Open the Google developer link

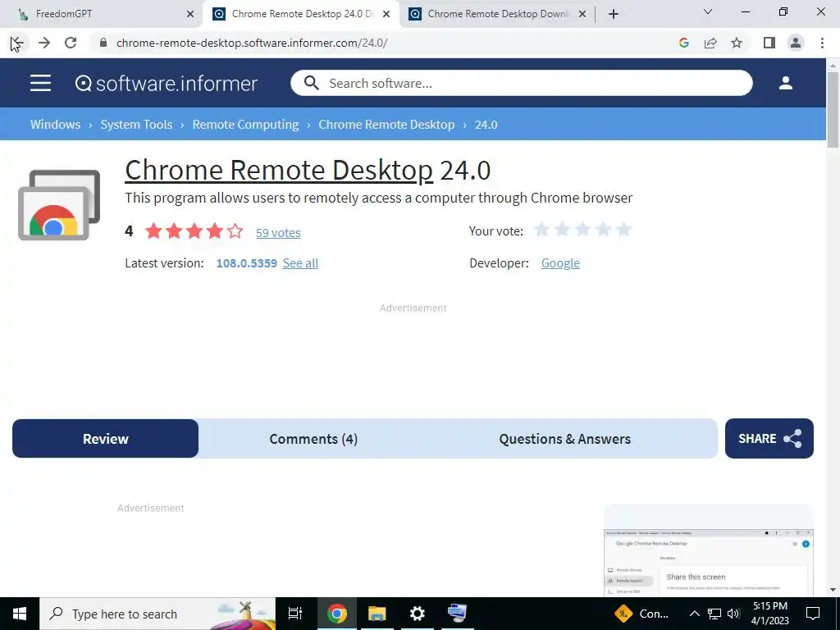coord(560,263)
